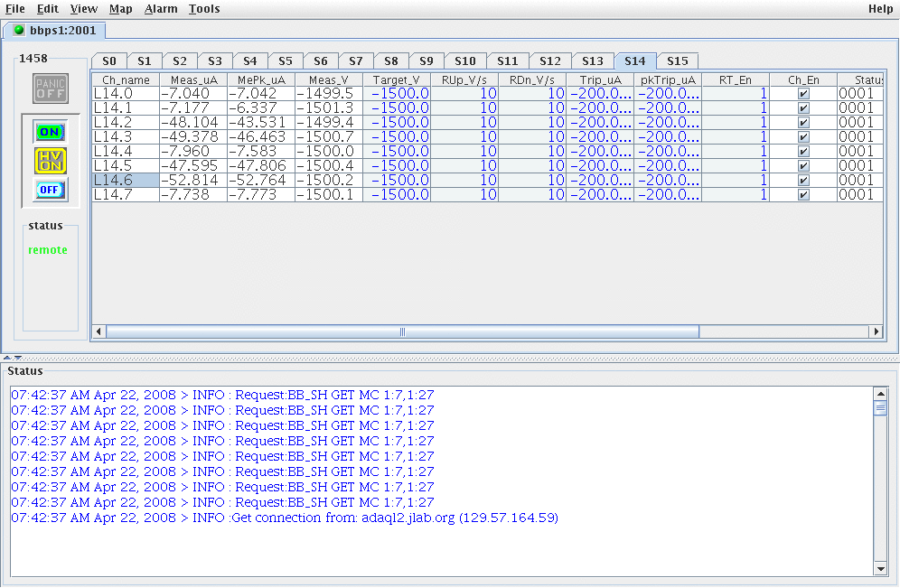Viewport: 900px width, 588px height.
Task: Click the green ON button
Action: [x=50, y=132]
